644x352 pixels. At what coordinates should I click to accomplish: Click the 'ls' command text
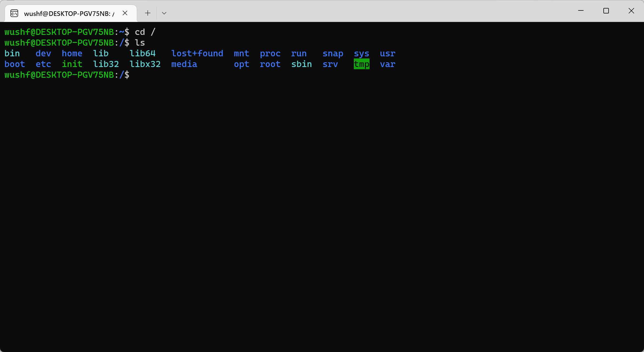(x=140, y=43)
